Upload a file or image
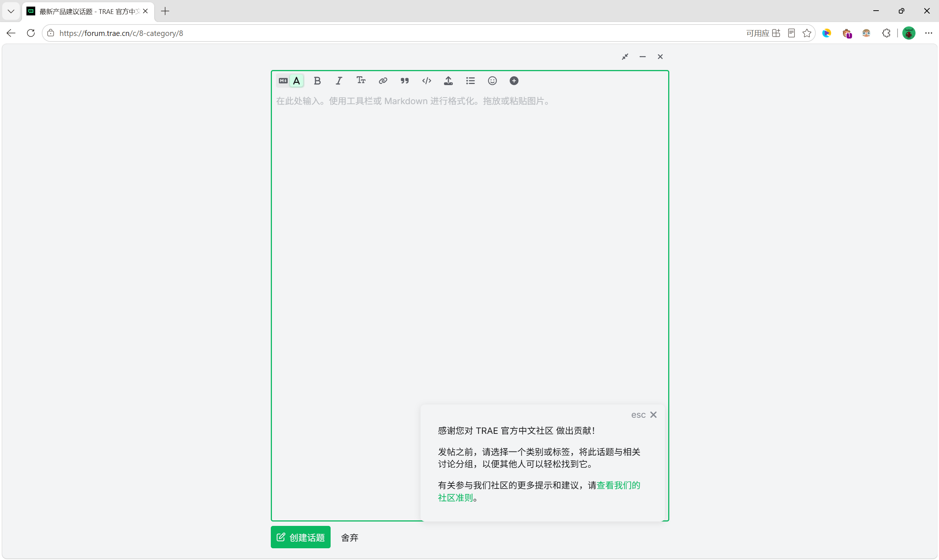Image resolution: width=939 pixels, height=560 pixels. [x=448, y=81]
